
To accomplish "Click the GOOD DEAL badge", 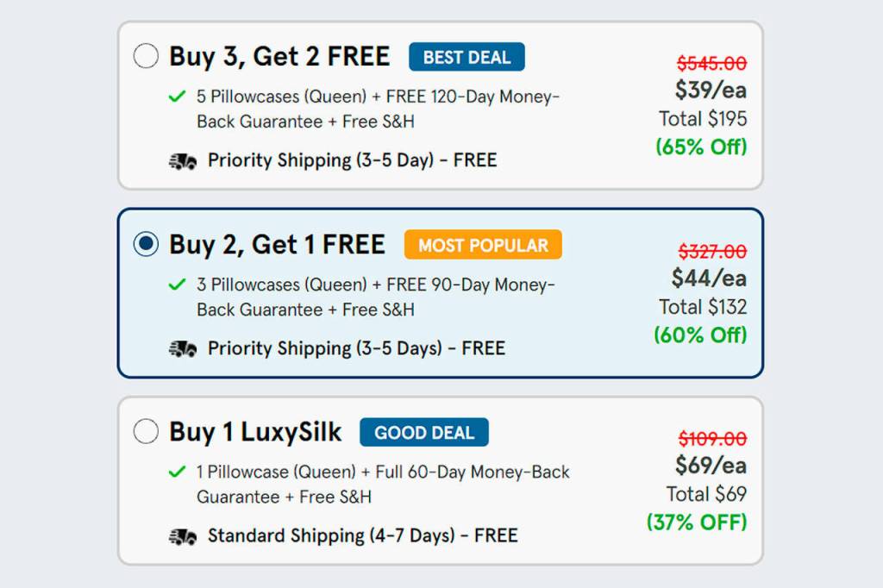I will pyautogui.click(x=424, y=432).
